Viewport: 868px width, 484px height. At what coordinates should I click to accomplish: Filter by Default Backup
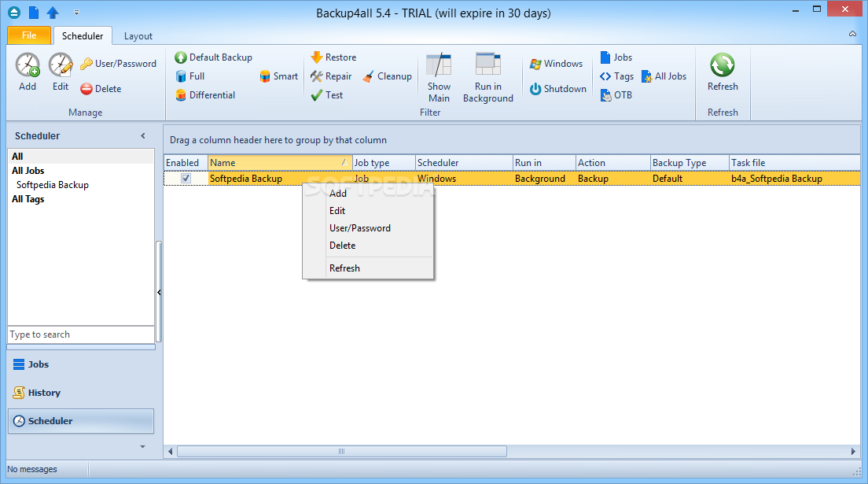pyautogui.click(x=213, y=57)
